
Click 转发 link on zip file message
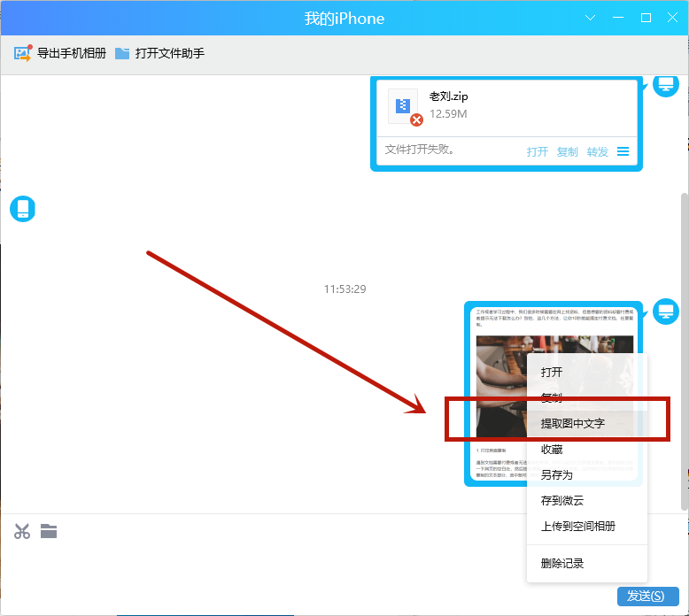tap(598, 152)
